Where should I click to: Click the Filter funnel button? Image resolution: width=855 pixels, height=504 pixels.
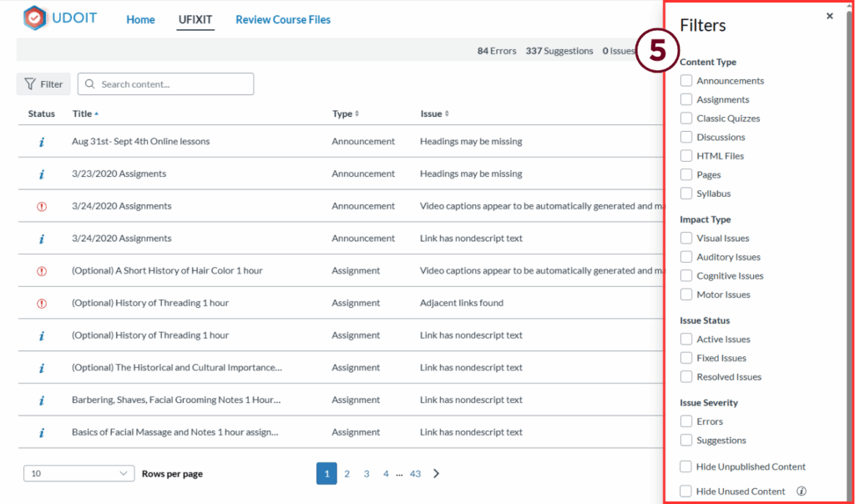click(43, 84)
